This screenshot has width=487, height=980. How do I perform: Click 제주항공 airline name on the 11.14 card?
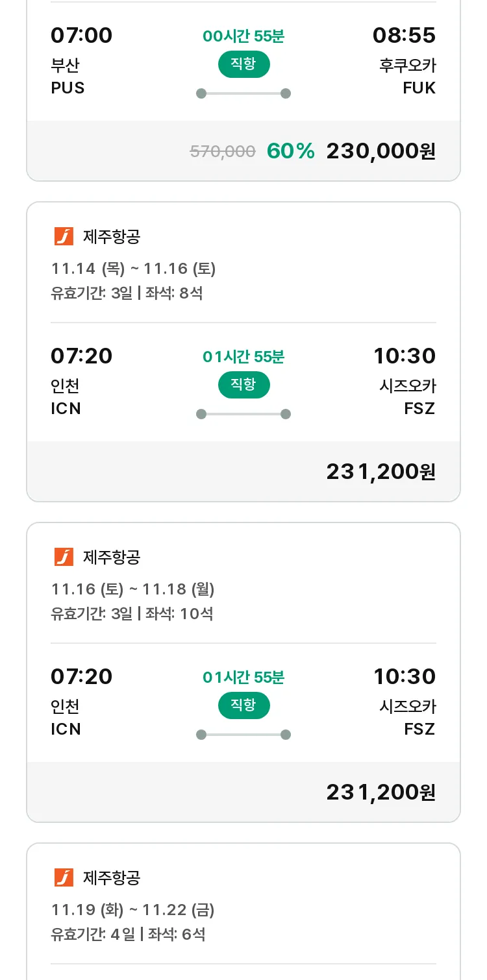(112, 236)
